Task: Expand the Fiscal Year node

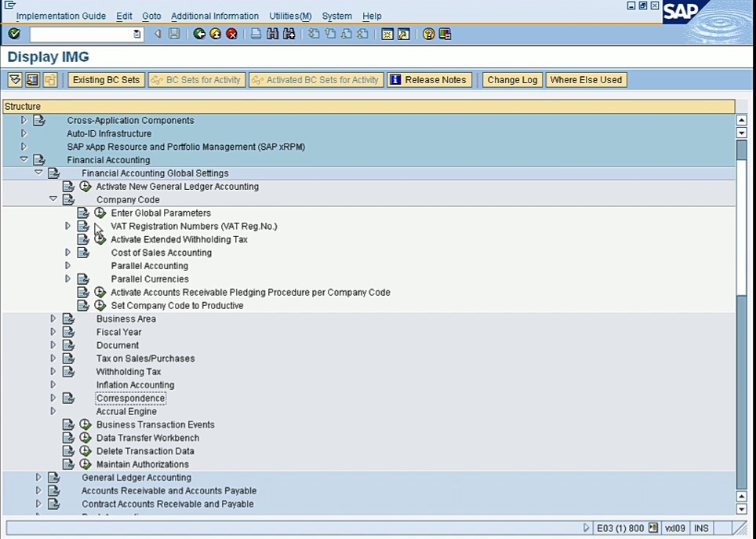Action: tap(53, 332)
